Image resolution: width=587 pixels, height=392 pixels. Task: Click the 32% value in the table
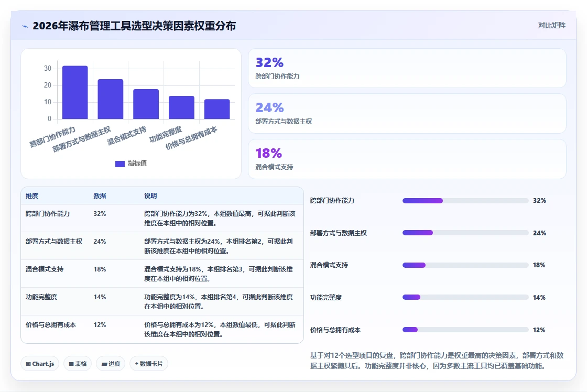click(100, 214)
